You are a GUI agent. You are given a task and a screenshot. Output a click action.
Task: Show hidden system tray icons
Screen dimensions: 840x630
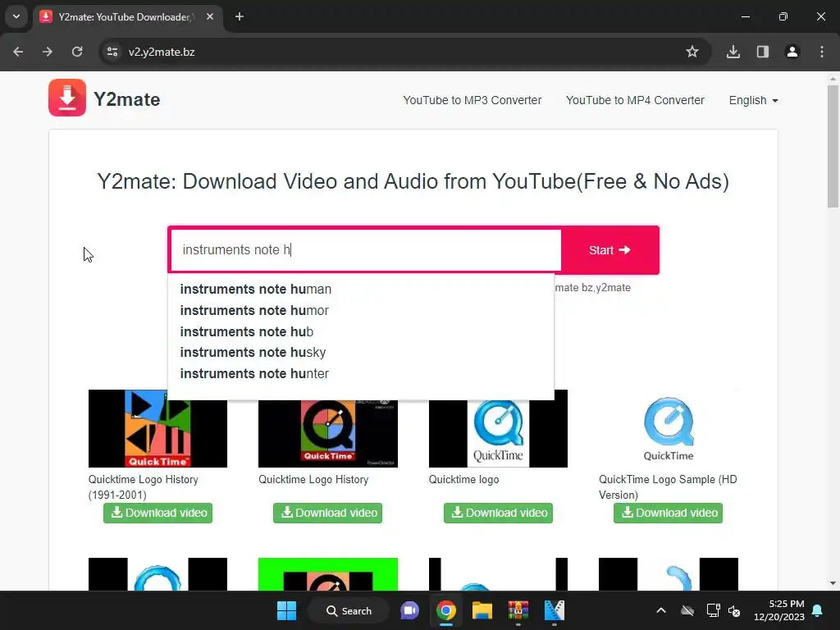tap(661, 610)
